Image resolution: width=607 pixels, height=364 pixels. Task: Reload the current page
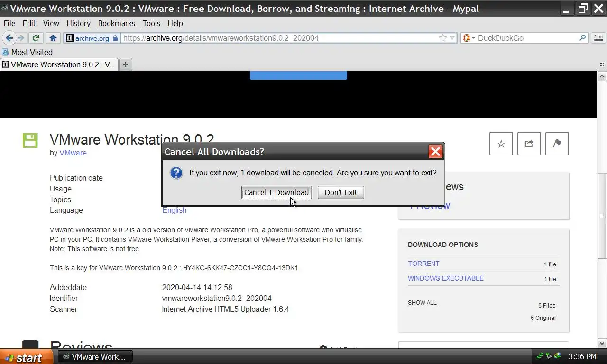click(36, 38)
